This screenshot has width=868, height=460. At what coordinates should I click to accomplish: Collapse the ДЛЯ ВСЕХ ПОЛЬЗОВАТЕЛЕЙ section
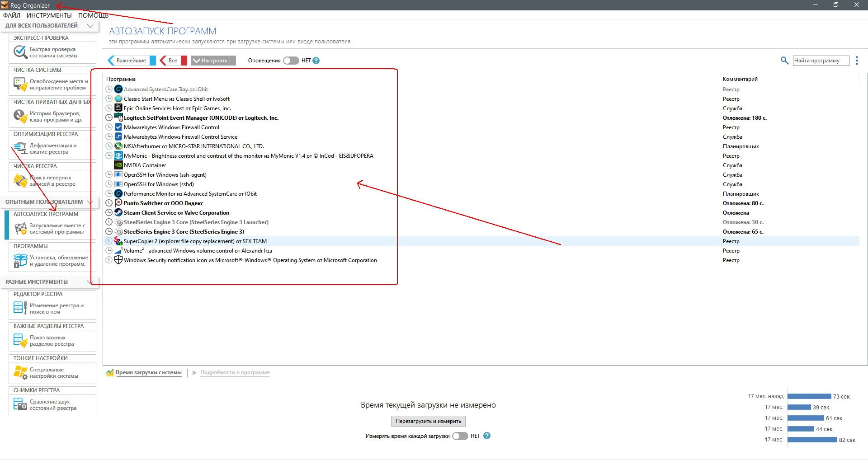[x=90, y=26]
